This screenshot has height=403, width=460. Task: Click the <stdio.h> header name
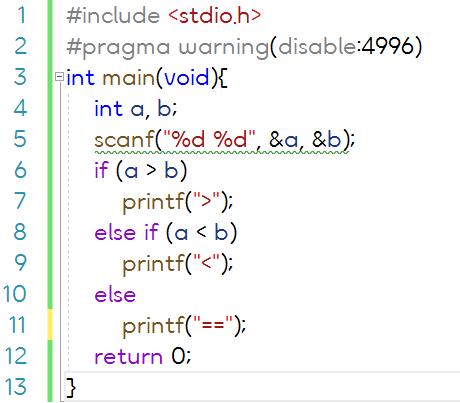[215, 16]
